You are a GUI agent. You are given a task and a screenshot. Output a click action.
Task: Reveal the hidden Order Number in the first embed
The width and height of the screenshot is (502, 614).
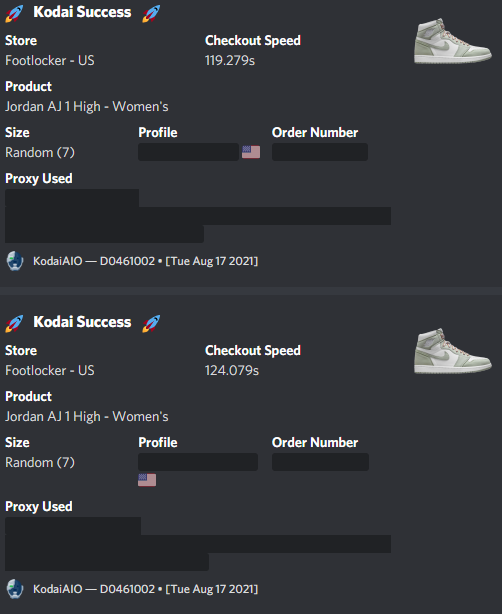[320, 152]
